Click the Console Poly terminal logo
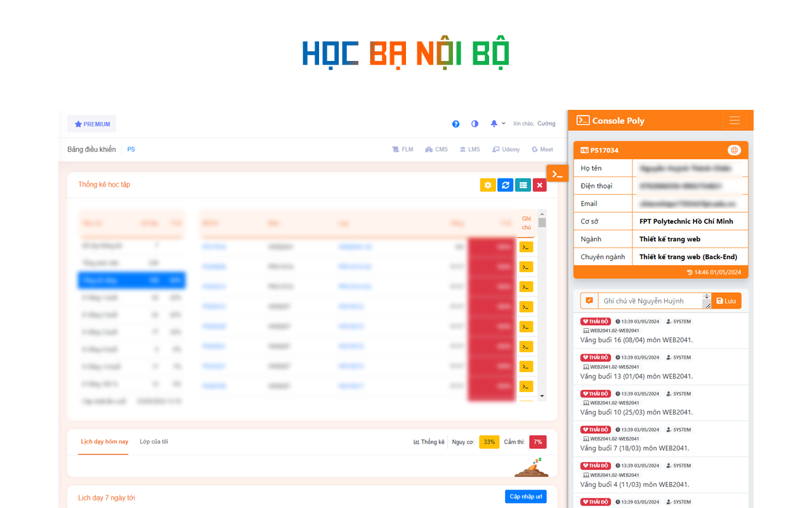This screenshot has height=508, width=812. coord(582,121)
